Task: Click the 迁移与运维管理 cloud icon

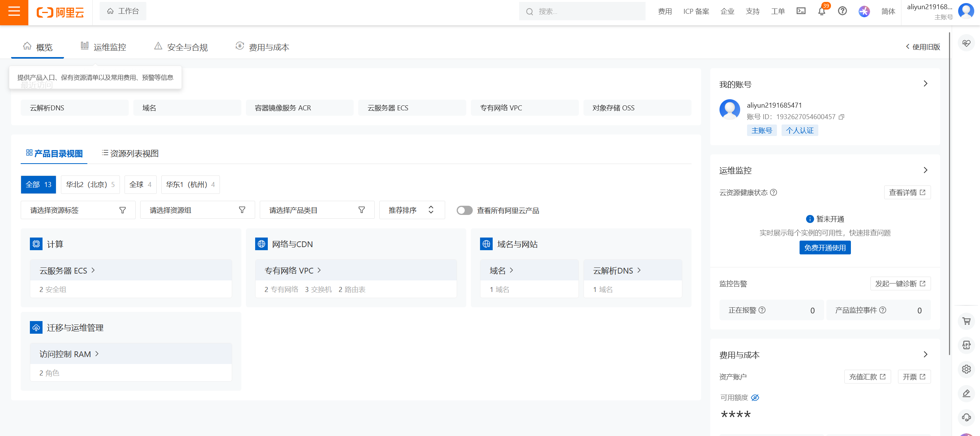Action: (x=36, y=328)
